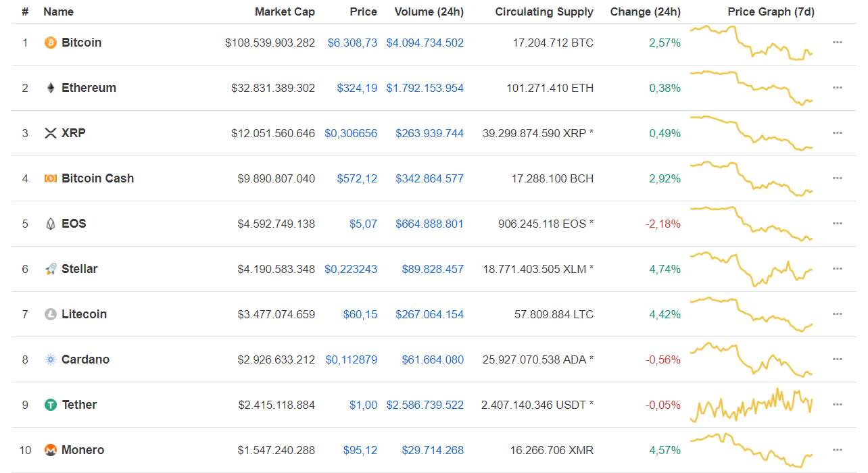868x473 pixels.
Task: Sort by the Circulating Supply column
Action: [544, 11]
